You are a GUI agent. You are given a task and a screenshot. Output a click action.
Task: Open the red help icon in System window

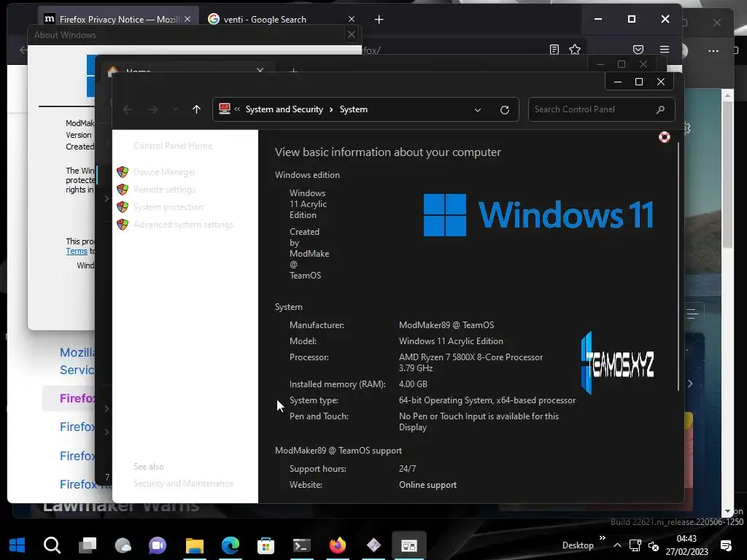(664, 137)
